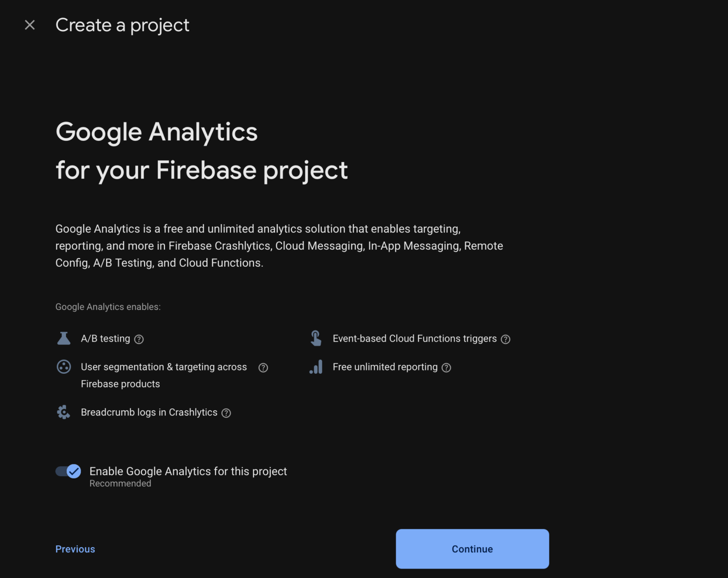728x578 pixels.
Task: Click the A/B testing flask icon
Action: [x=64, y=338]
